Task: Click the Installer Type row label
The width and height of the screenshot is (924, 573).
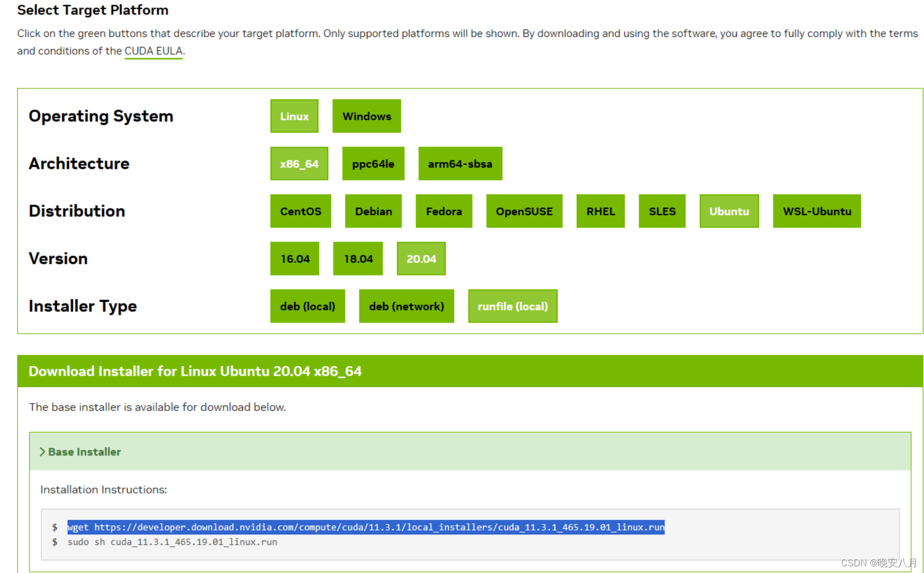Action: click(83, 306)
